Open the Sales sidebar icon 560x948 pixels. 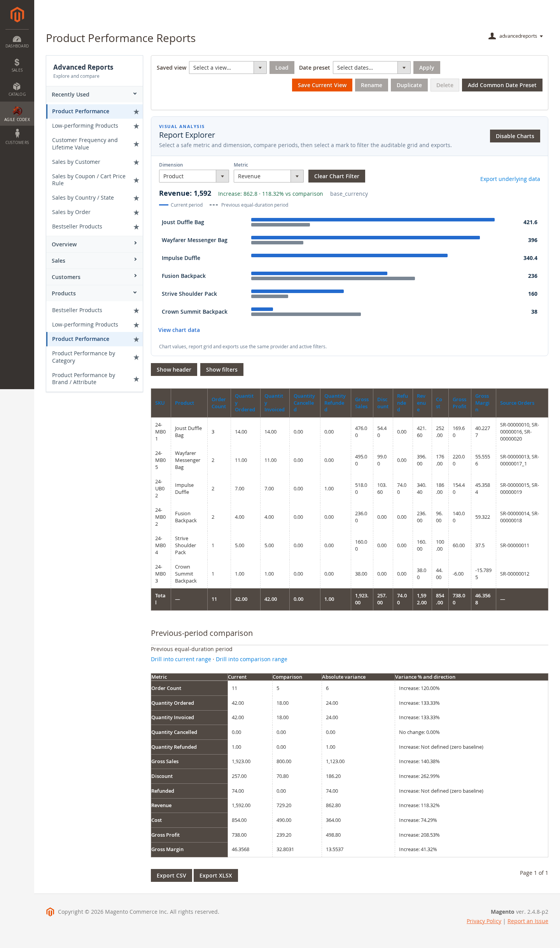point(17,65)
